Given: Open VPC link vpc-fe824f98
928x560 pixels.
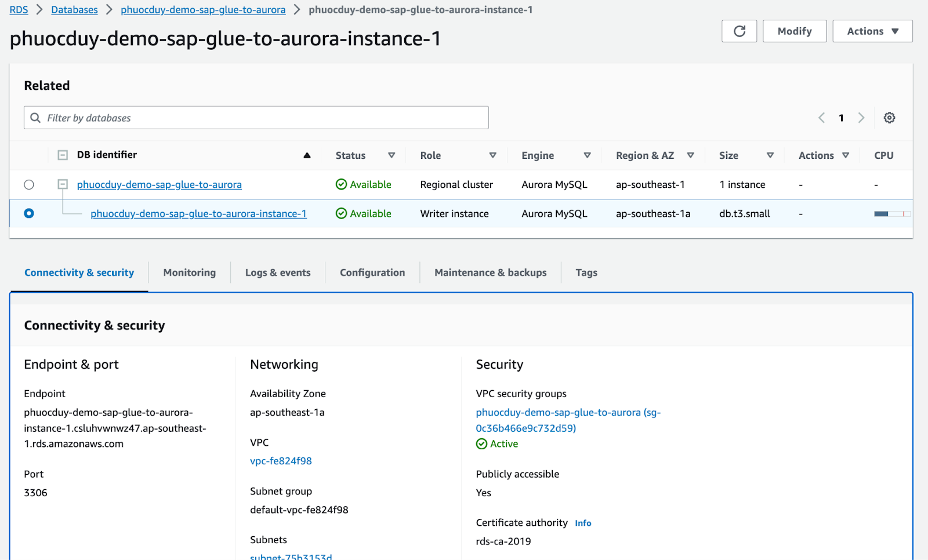Looking at the screenshot, I should pyautogui.click(x=281, y=461).
